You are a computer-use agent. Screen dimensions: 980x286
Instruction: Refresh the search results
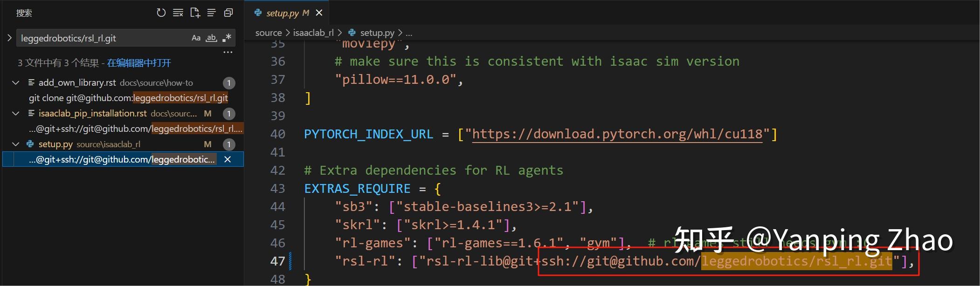pos(161,13)
